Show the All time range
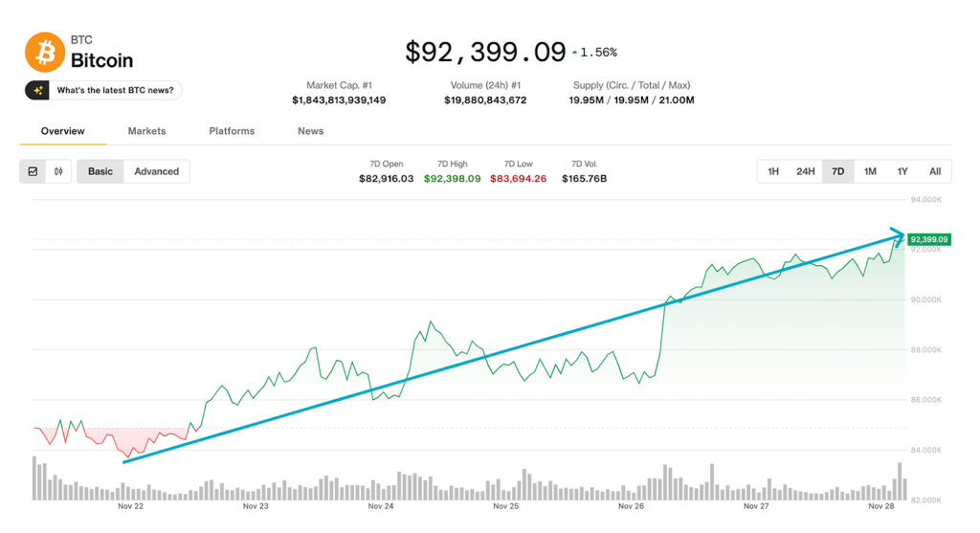 click(935, 171)
